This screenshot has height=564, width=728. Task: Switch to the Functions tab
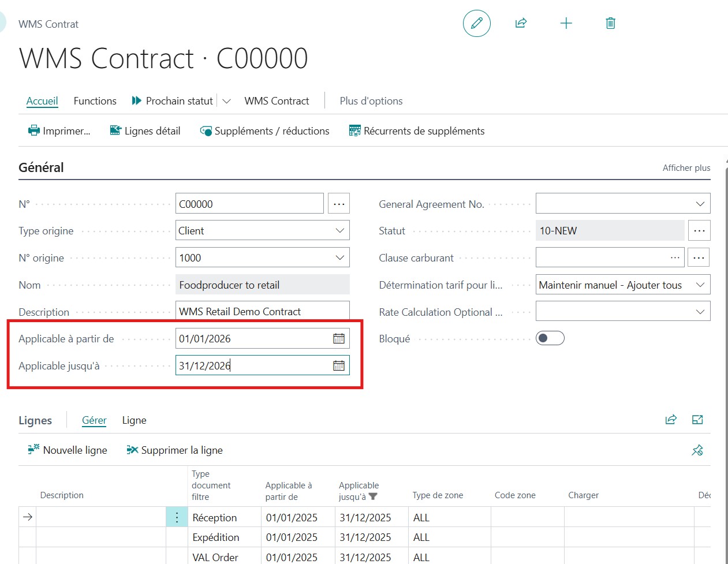point(95,101)
